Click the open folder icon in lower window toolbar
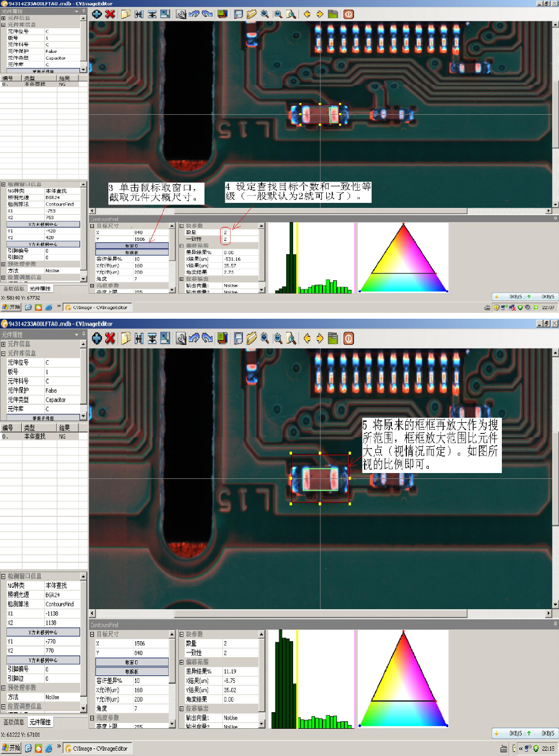The image size is (559, 756). click(x=251, y=338)
